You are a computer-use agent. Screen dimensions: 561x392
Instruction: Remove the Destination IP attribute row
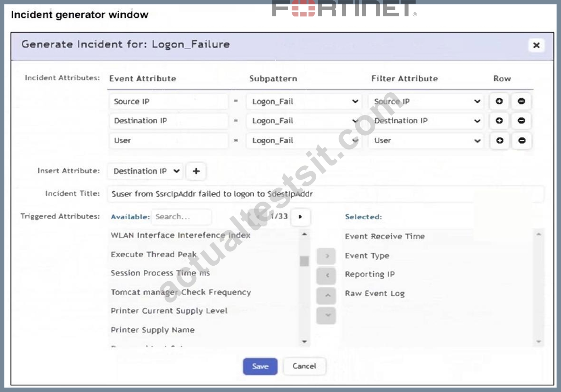tap(521, 121)
